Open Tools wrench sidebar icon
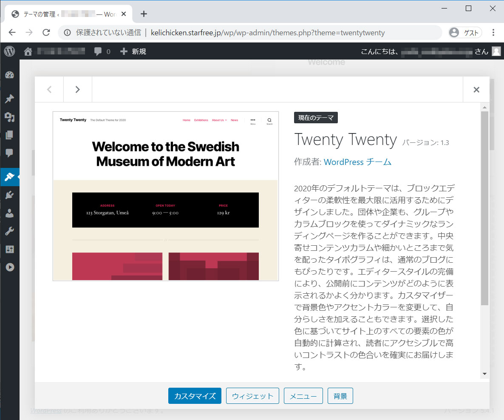The image size is (504, 420). point(10,231)
